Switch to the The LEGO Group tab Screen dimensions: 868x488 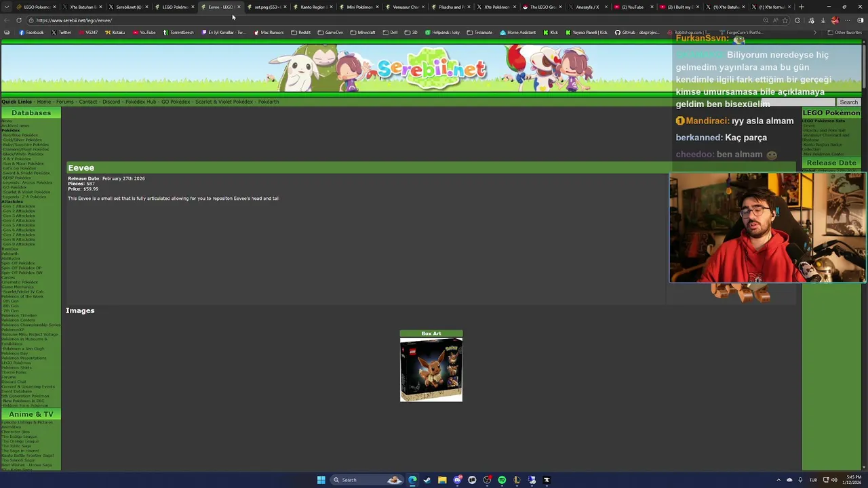(x=542, y=7)
